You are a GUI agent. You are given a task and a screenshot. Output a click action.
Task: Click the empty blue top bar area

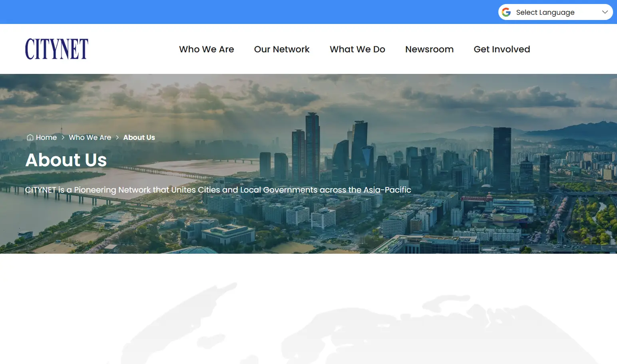240,12
